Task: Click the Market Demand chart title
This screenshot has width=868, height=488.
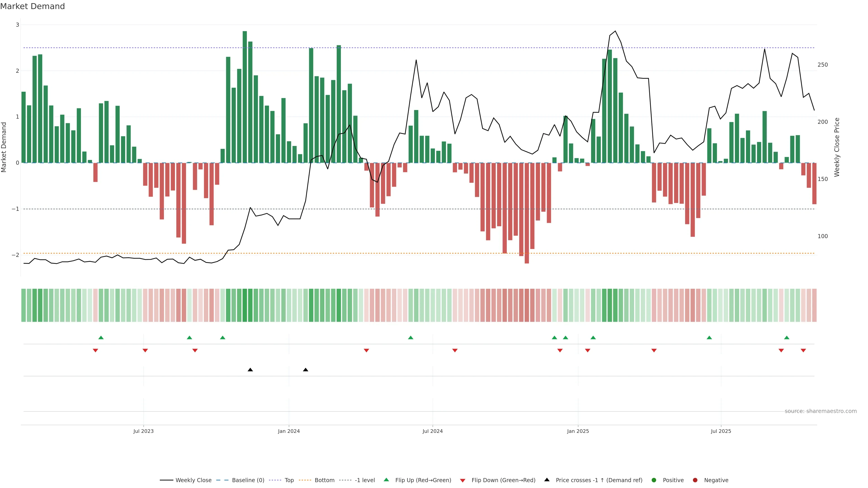Action: (x=32, y=6)
